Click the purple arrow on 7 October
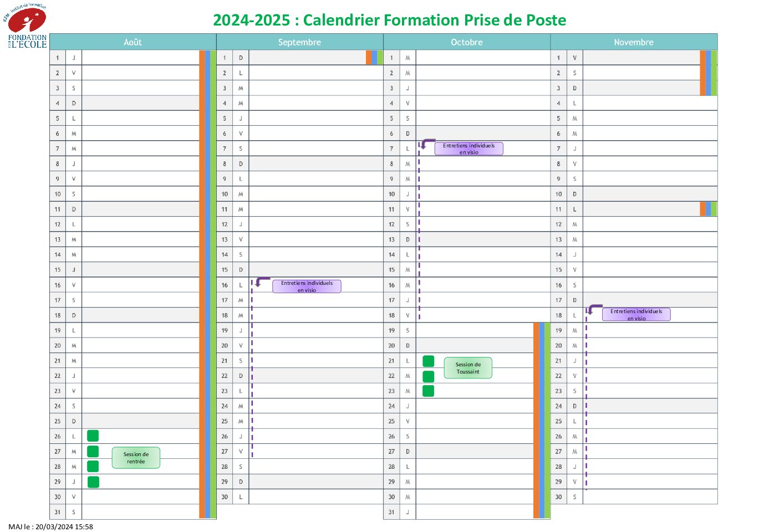 coord(428,144)
